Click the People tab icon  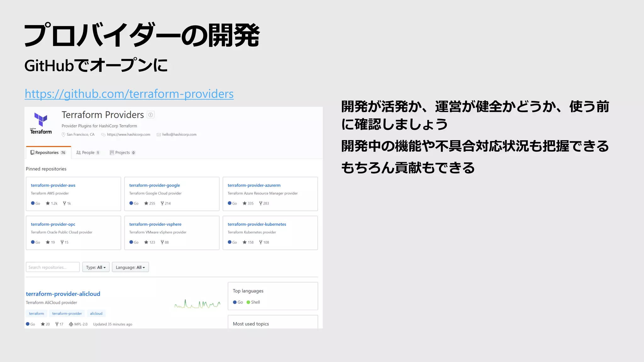point(78,152)
